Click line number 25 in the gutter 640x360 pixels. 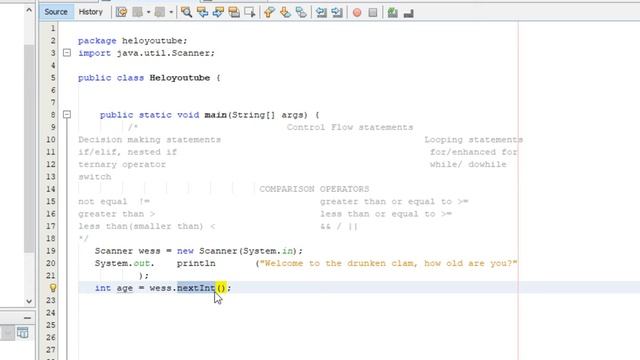pyautogui.click(x=51, y=325)
